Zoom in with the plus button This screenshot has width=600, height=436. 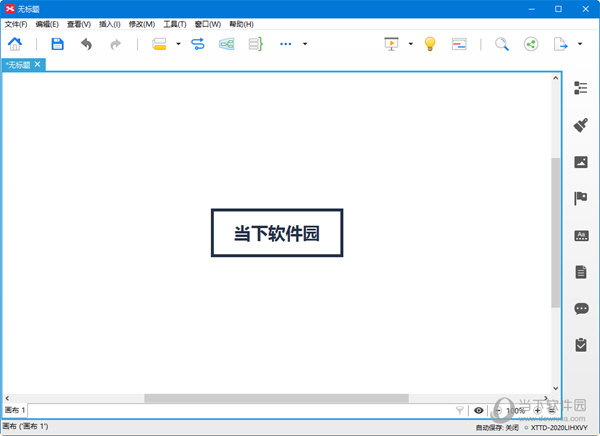tap(537, 410)
